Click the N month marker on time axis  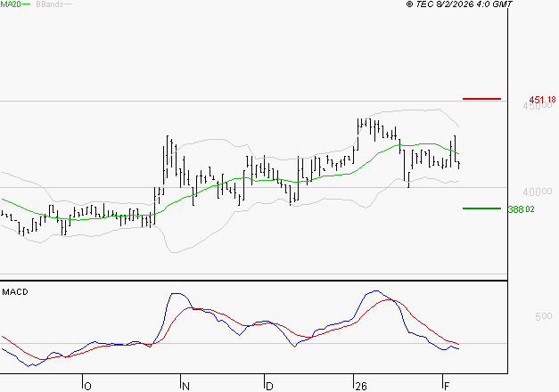[x=185, y=386]
